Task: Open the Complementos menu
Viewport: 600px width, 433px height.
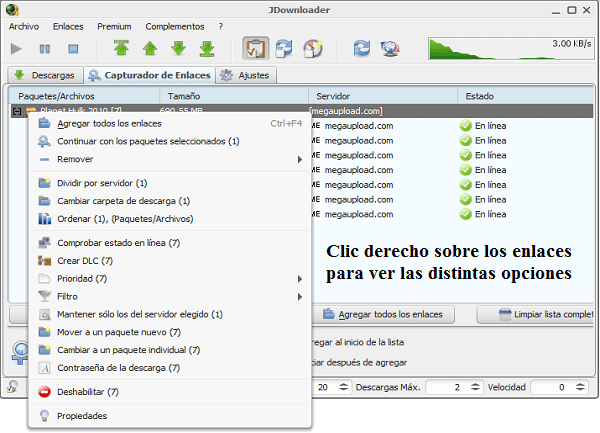Action: click(175, 26)
